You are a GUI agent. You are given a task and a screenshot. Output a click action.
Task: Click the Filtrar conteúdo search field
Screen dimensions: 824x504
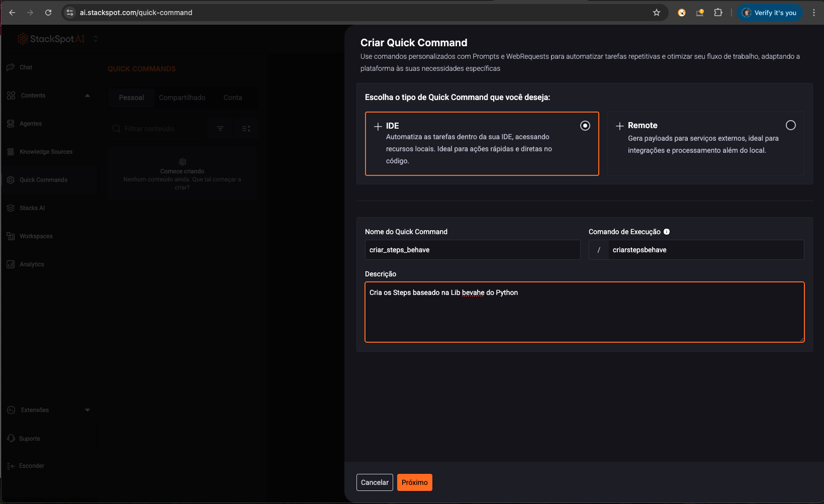tap(157, 129)
